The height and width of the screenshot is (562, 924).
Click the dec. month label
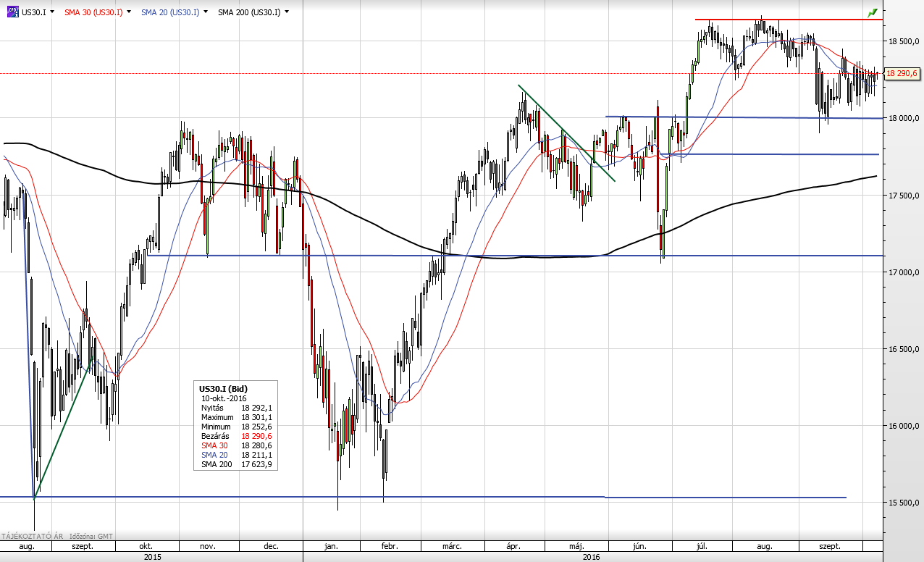tap(272, 546)
